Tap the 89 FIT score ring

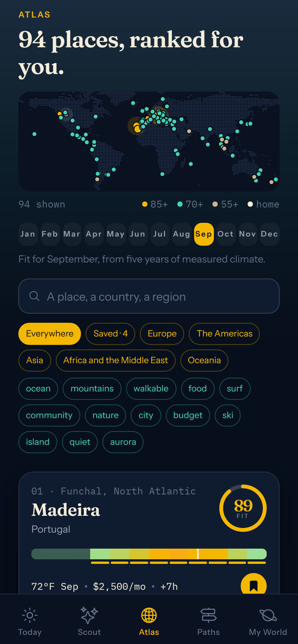(243, 508)
